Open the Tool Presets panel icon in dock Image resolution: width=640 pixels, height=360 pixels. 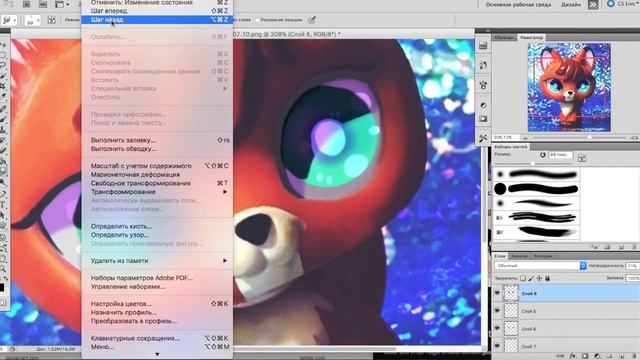pyautogui.click(x=483, y=138)
